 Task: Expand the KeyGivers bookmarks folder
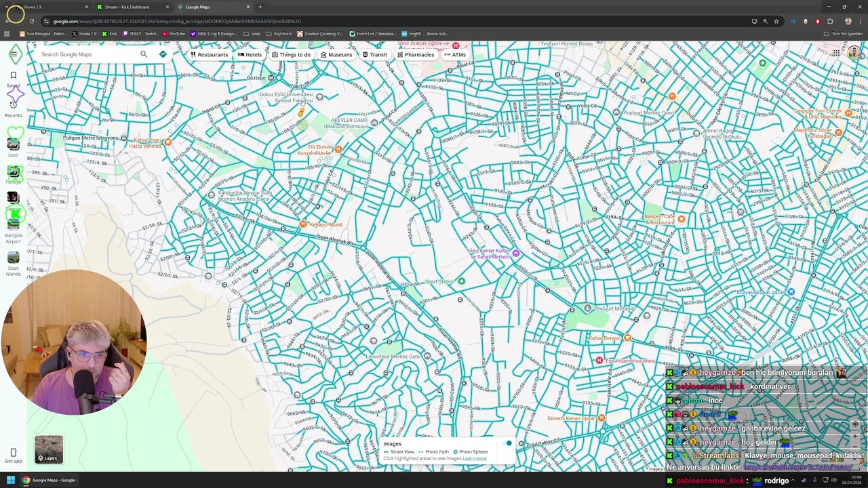pyautogui.click(x=279, y=33)
